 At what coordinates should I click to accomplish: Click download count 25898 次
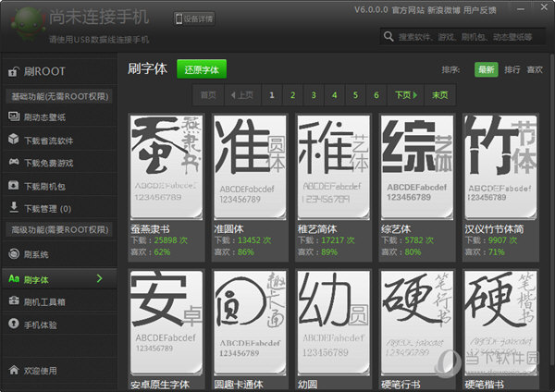(x=170, y=240)
